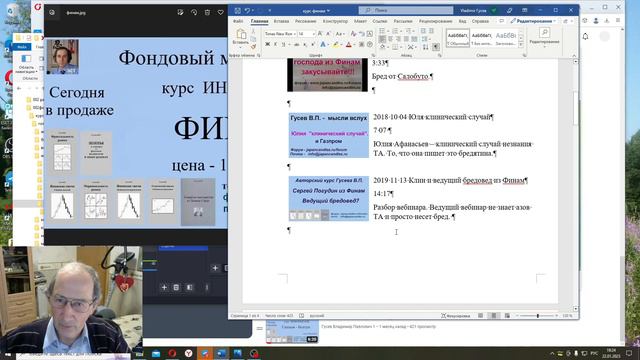640x360 pixels.
Task: Click the 'Сергей Погудин из Финам' thumbnail
Action: (329, 199)
